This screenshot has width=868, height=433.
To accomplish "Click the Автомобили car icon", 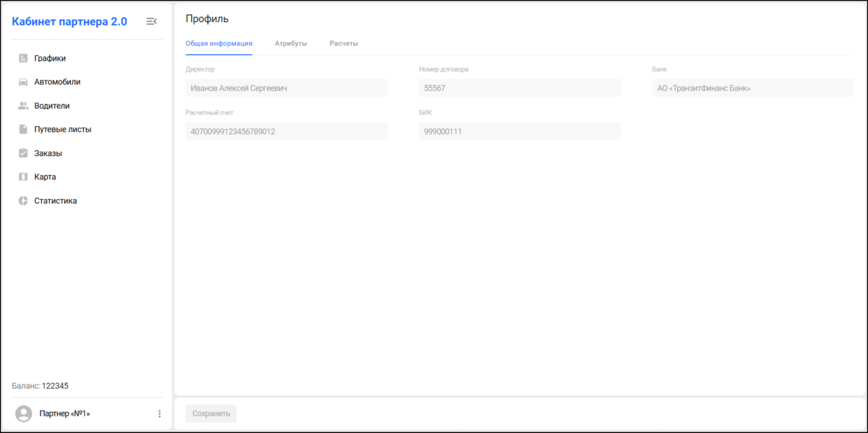I will [x=23, y=82].
